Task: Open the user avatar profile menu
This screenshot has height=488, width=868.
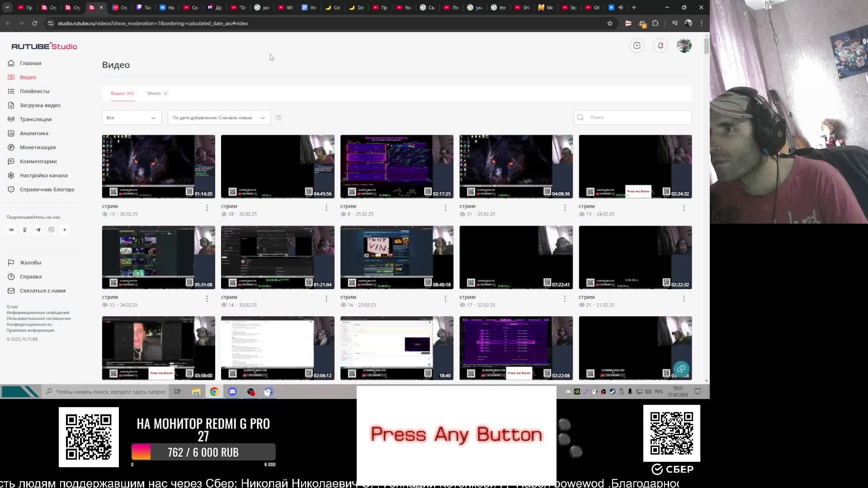Action: 684,46
